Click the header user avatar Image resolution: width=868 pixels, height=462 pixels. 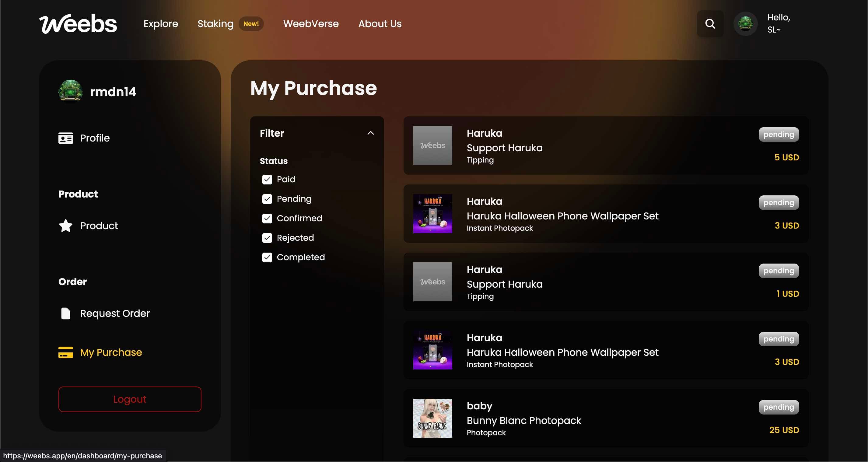click(745, 24)
